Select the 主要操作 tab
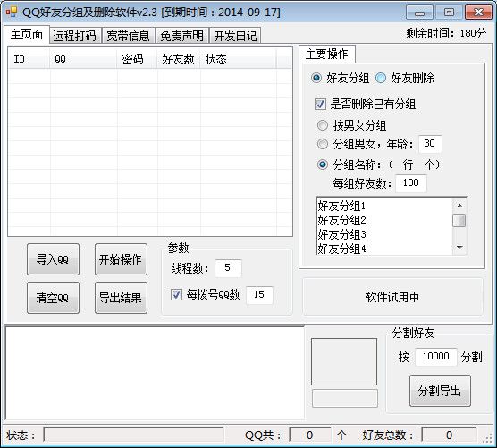 click(x=327, y=54)
